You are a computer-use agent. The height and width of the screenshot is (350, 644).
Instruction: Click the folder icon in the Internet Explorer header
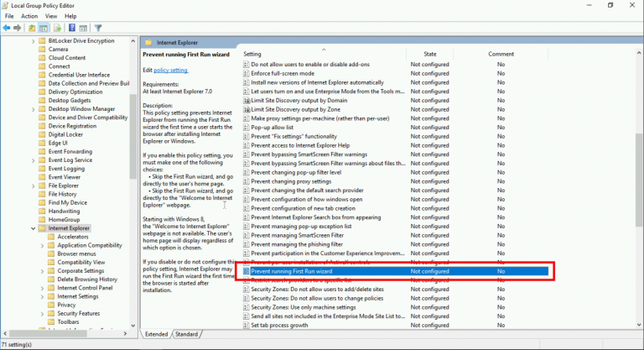tap(148, 42)
